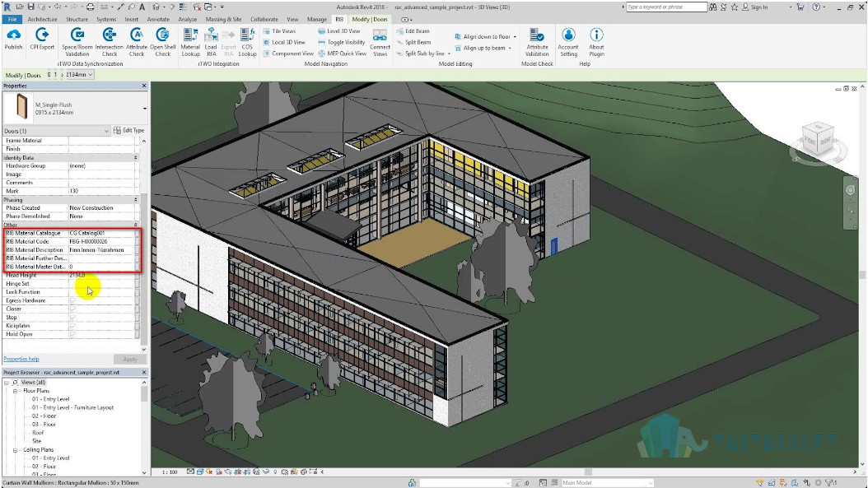Toggle the Closer checkbox
The height and width of the screenshot is (488, 868).
tap(72, 309)
